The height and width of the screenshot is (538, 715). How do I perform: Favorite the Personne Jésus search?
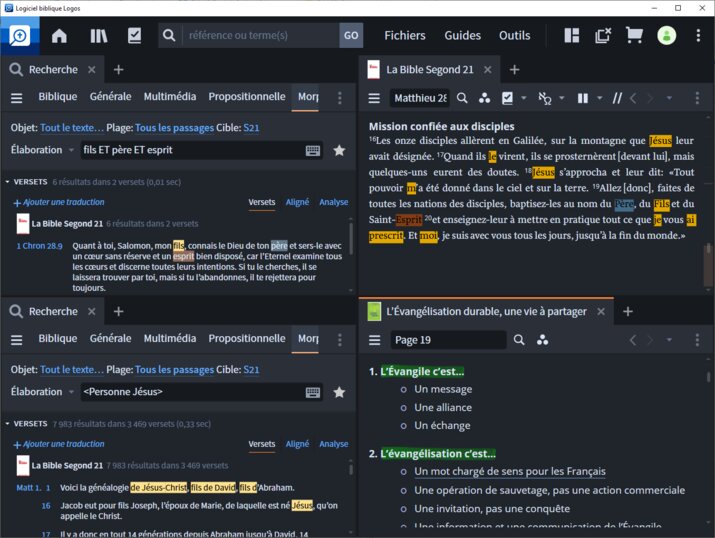point(339,392)
